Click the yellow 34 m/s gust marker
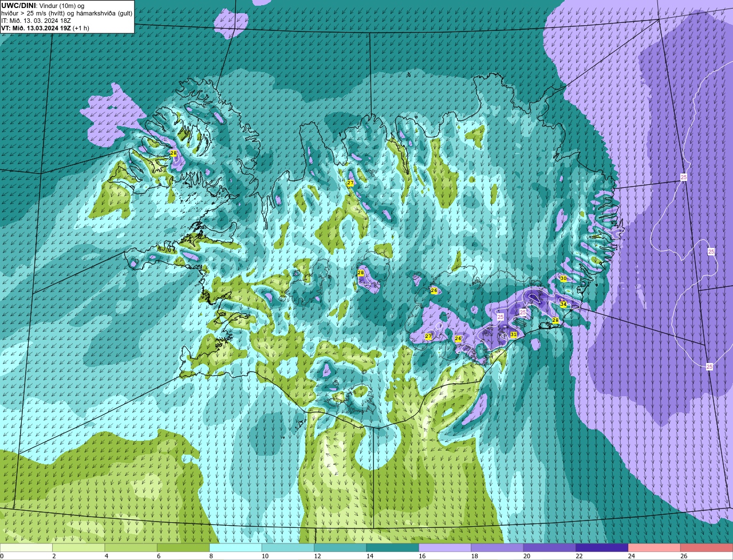 [563, 304]
